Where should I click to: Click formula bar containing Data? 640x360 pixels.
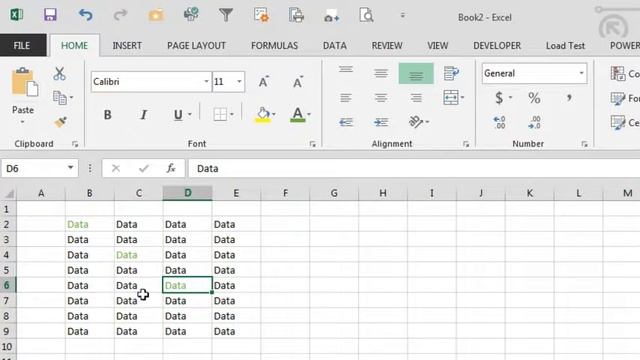coord(413,169)
